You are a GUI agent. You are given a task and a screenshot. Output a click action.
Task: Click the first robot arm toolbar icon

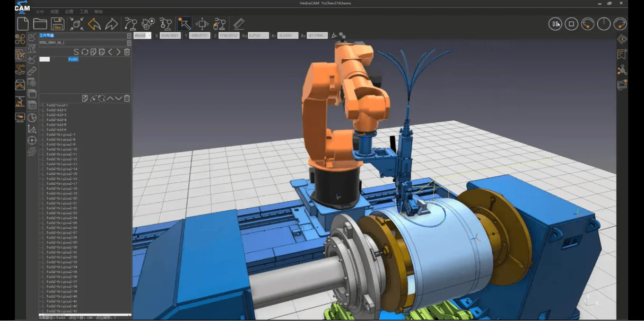pos(130,24)
